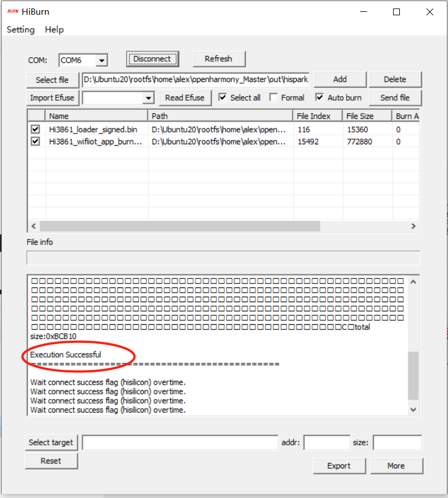
Task: Click file index value 116
Action: pos(304,130)
